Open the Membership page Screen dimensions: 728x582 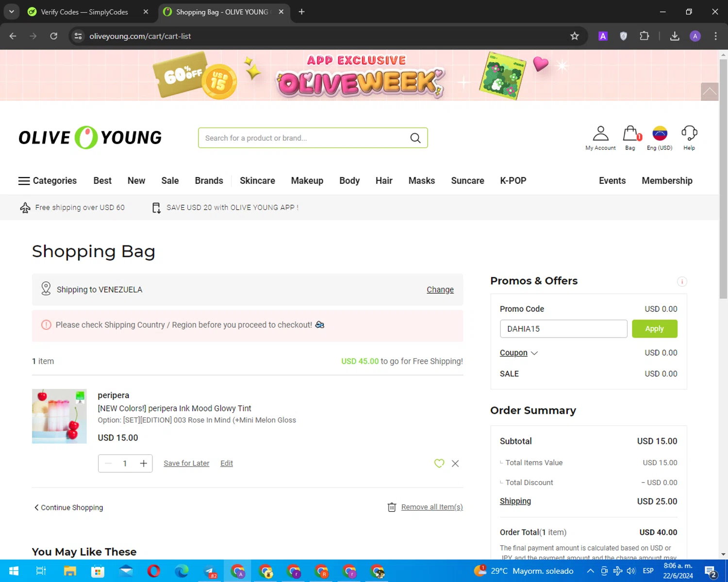[667, 181]
